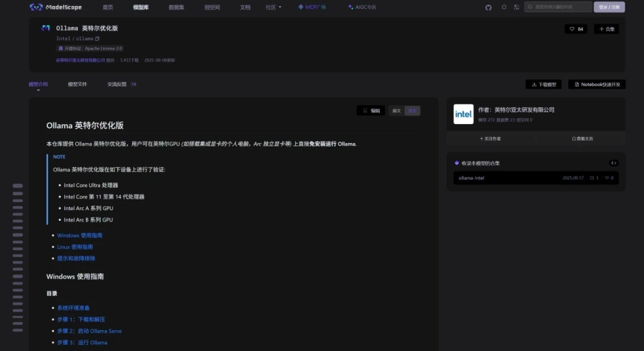Image resolution: width=644 pixels, height=351 pixels.
Task: Add model to collection with 合集 button
Action: (606, 29)
